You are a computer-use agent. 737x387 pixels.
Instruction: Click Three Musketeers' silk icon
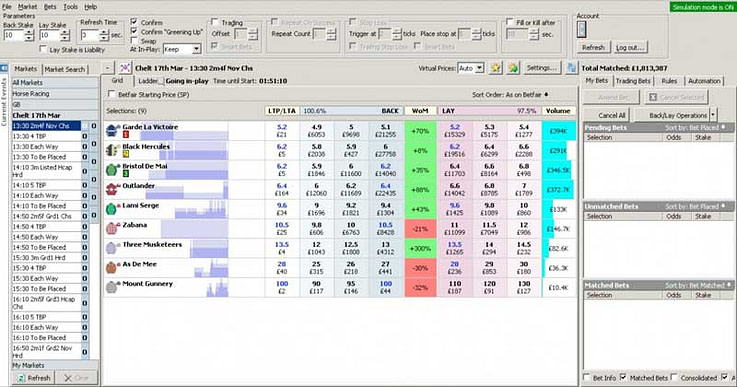(111, 248)
